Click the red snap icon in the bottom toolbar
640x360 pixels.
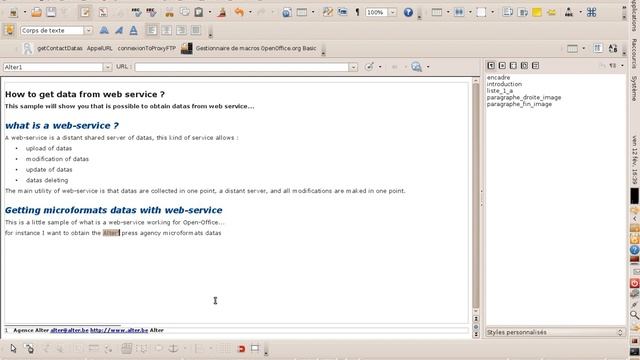click(x=241, y=349)
